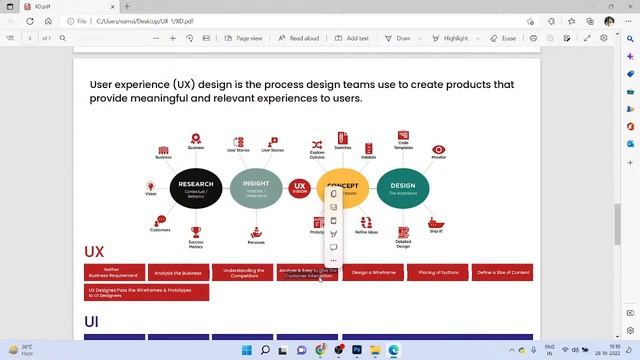
Task: Open the find-in-PDF search icon
Action: coord(62,38)
